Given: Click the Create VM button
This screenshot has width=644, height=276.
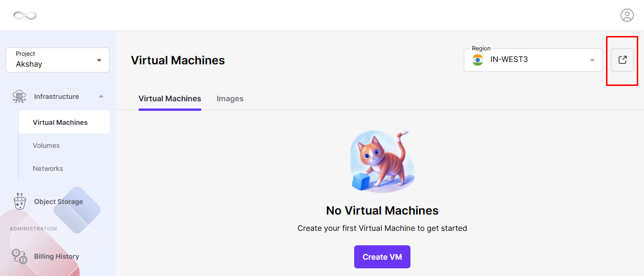Looking at the screenshot, I should point(382,257).
